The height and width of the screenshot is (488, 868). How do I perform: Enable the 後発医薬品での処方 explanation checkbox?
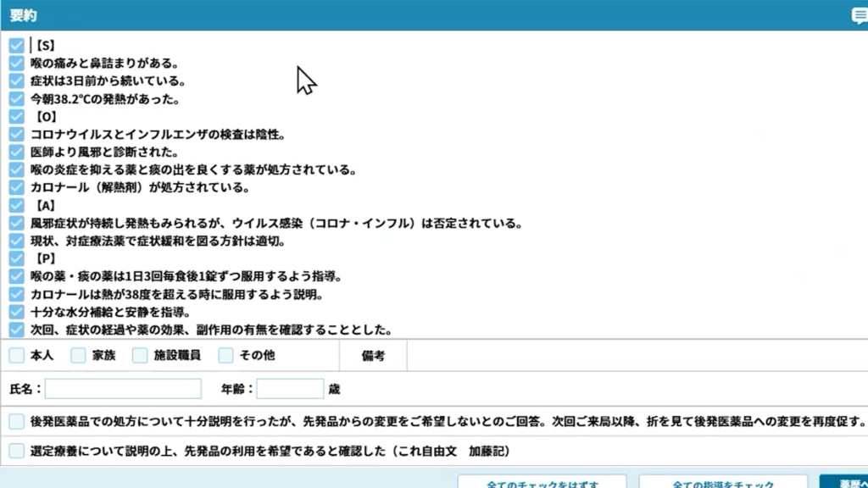(17, 421)
